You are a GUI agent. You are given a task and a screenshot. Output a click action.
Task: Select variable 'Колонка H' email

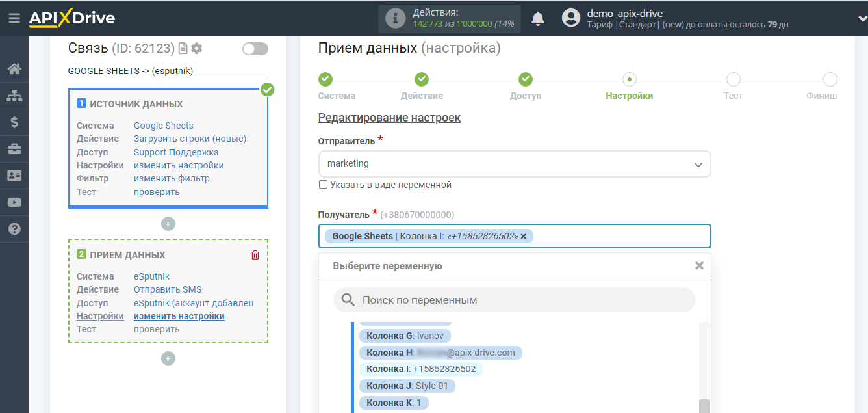pyautogui.click(x=440, y=353)
